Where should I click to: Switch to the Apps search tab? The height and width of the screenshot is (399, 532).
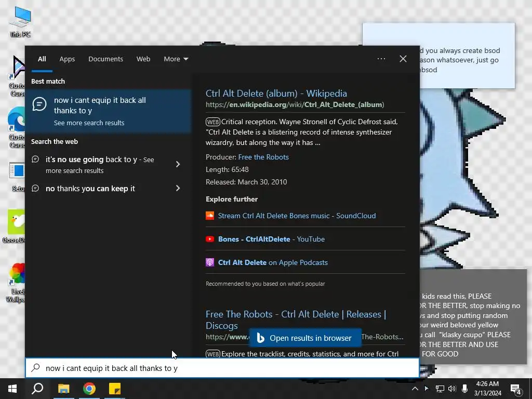point(67,59)
